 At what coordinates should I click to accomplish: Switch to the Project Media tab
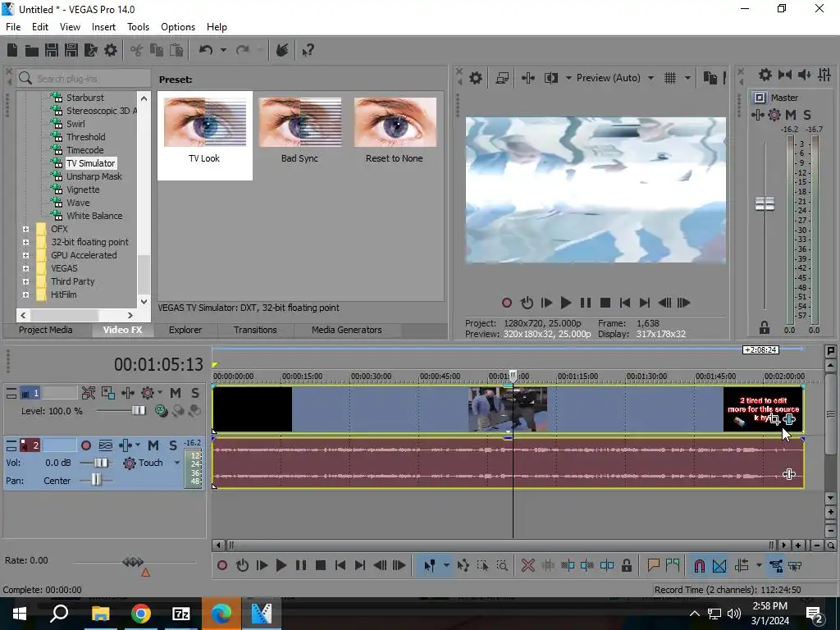[46, 330]
